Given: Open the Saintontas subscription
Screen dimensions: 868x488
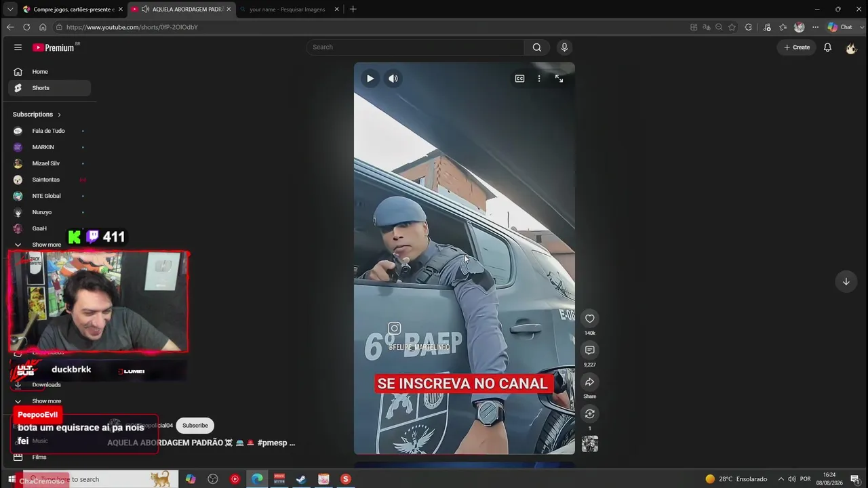Looking at the screenshot, I should [x=50, y=180].
